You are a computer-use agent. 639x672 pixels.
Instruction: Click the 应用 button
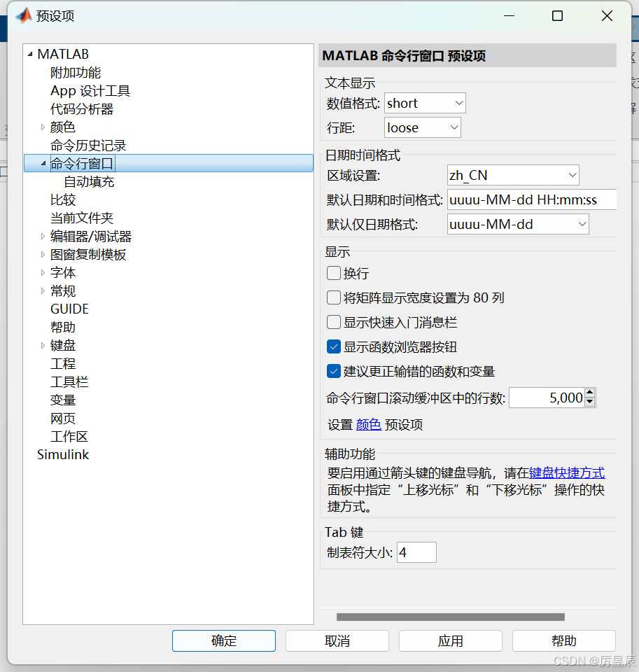[451, 640]
